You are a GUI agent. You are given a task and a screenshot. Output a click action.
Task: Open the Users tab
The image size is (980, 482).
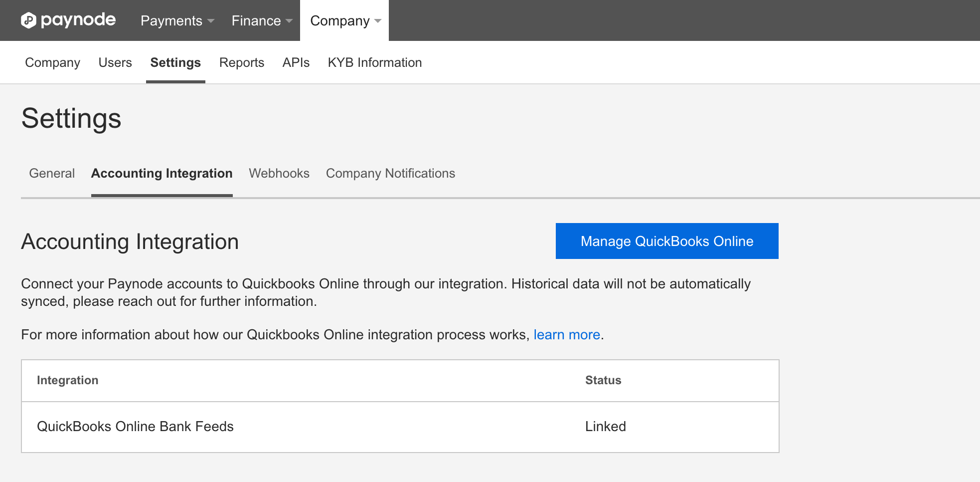coord(115,62)
